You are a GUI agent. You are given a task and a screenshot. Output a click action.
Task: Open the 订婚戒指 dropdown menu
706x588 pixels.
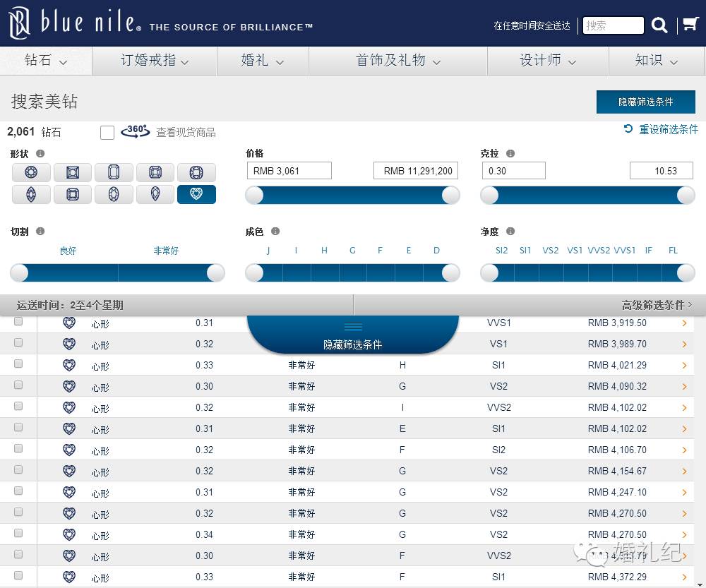[x=155, y=61]
